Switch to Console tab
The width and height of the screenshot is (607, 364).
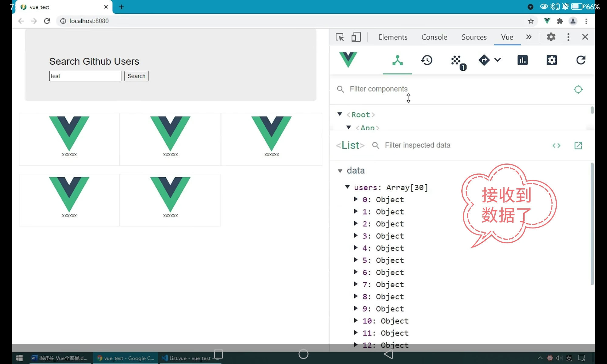coord(434,37)
